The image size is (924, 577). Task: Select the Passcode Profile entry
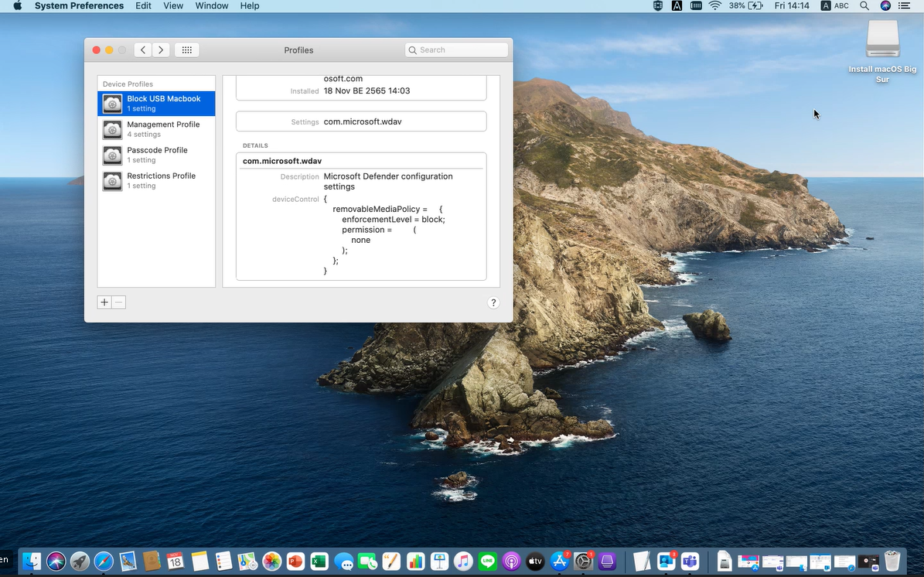coord(156,155)
